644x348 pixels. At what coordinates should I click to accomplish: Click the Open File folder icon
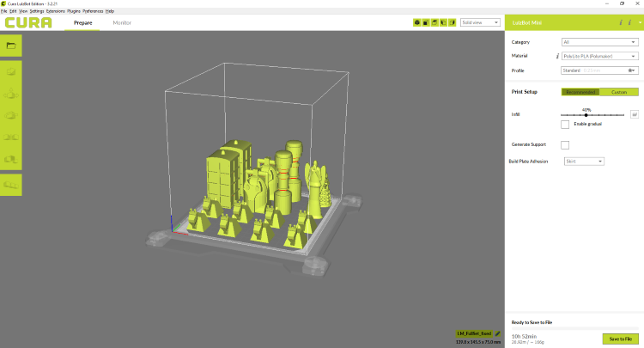point(11,45)
